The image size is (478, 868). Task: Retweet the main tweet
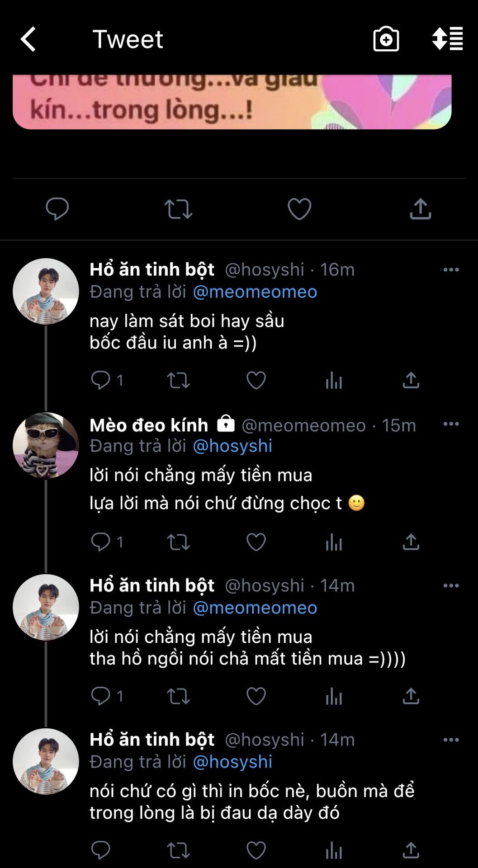point(178,209)
